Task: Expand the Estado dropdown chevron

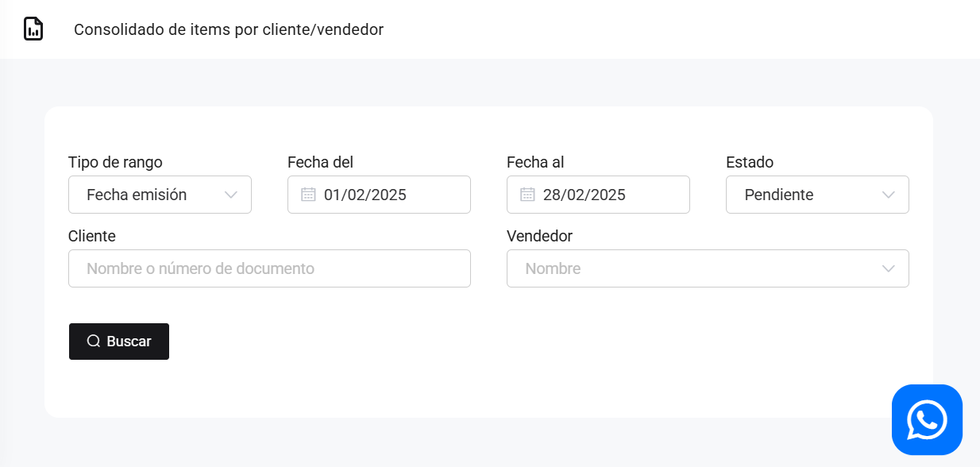Action: pyautogui.click(x=889, y=195)
